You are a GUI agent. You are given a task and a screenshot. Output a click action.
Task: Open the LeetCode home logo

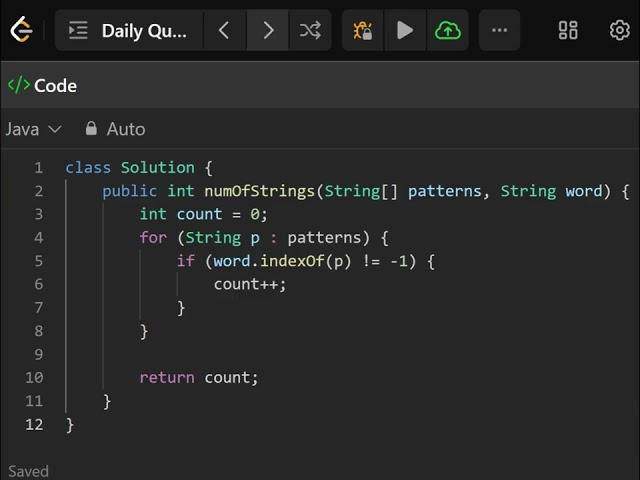(21, 29)
